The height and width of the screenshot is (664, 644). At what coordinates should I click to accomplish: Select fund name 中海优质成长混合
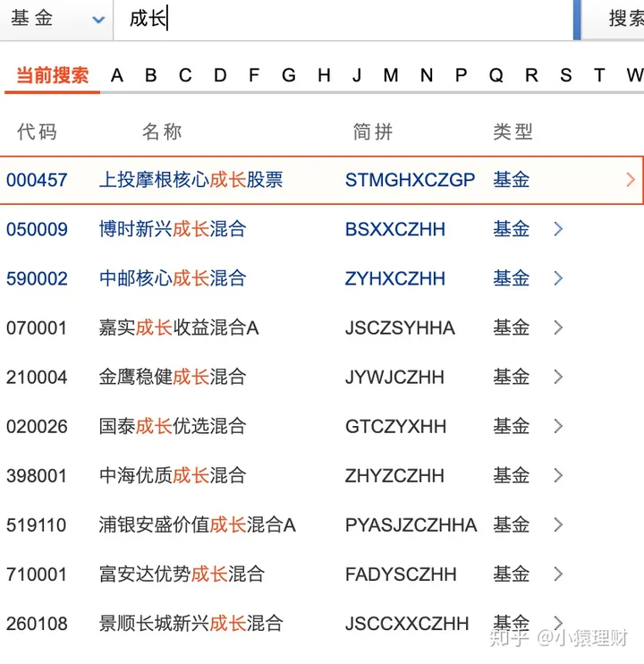173,475
